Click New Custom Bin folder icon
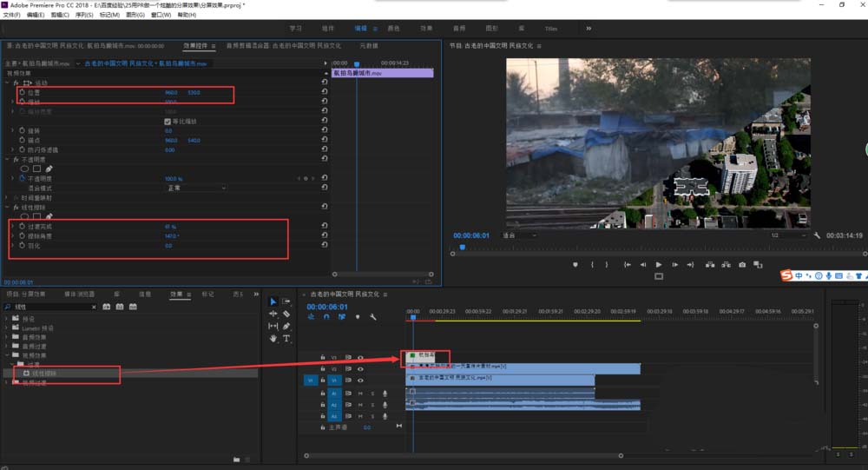The width and height of the screenshot is (868, 470). tap(236, 460)
